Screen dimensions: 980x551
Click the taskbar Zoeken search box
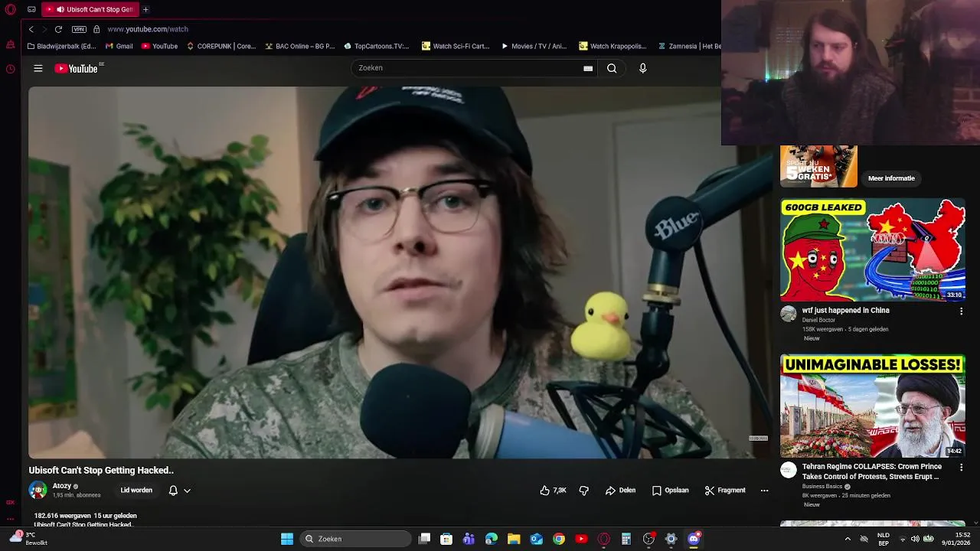pos(355,539)
